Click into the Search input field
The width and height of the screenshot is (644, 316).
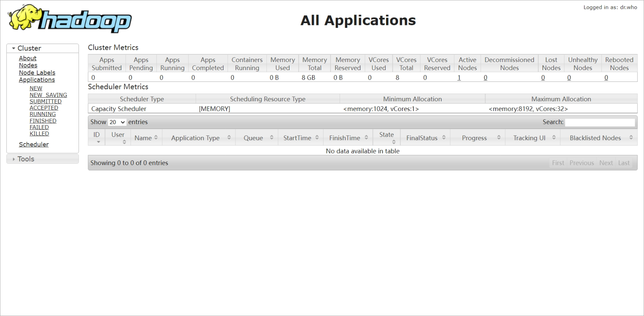600,122
